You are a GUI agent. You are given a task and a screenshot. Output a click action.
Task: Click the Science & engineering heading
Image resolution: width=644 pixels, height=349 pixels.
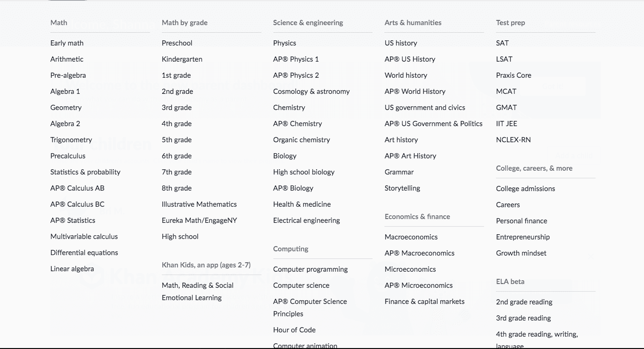[308, 23]
